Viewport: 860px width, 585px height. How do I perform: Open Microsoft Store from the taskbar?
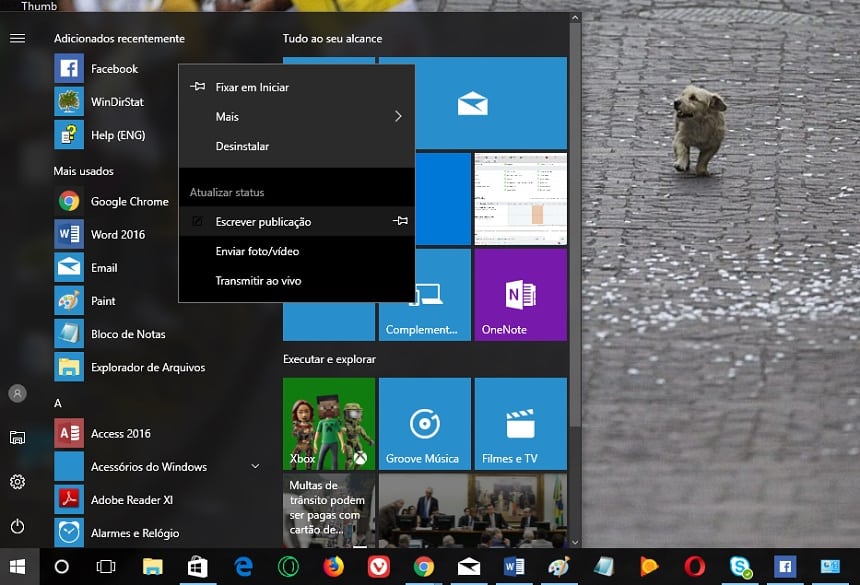click(197, 566)
